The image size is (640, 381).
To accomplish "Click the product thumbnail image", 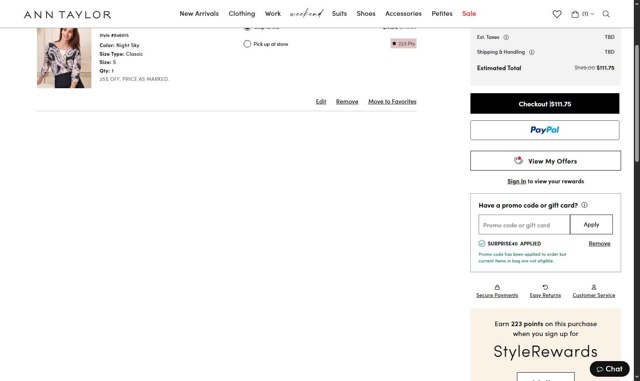I will [64, 58].
